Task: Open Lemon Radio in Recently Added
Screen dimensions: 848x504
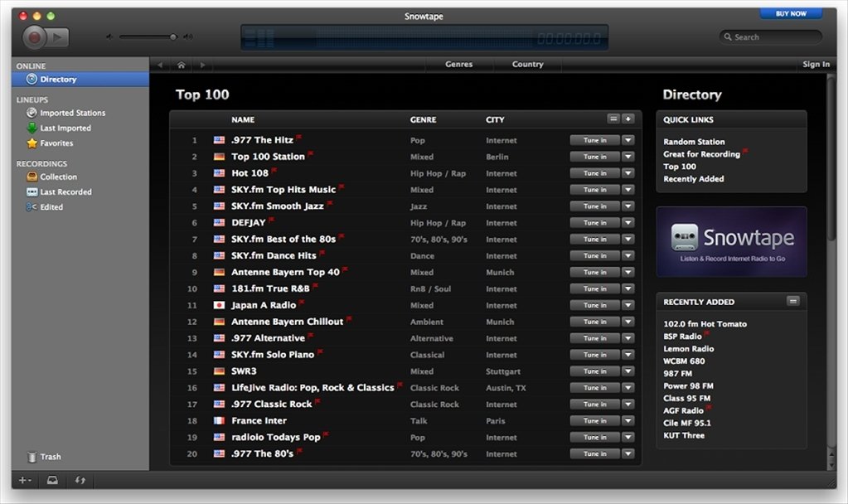Action: pos(689,349)
